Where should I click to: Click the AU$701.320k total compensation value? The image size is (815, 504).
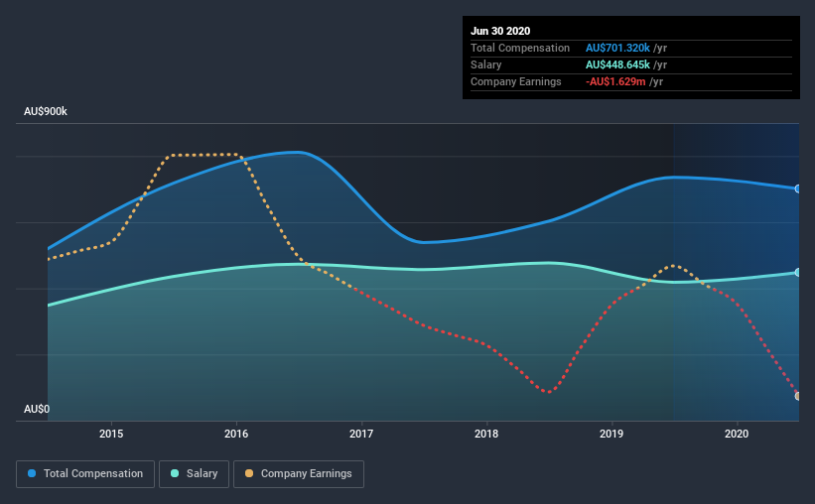click(617, 48)
